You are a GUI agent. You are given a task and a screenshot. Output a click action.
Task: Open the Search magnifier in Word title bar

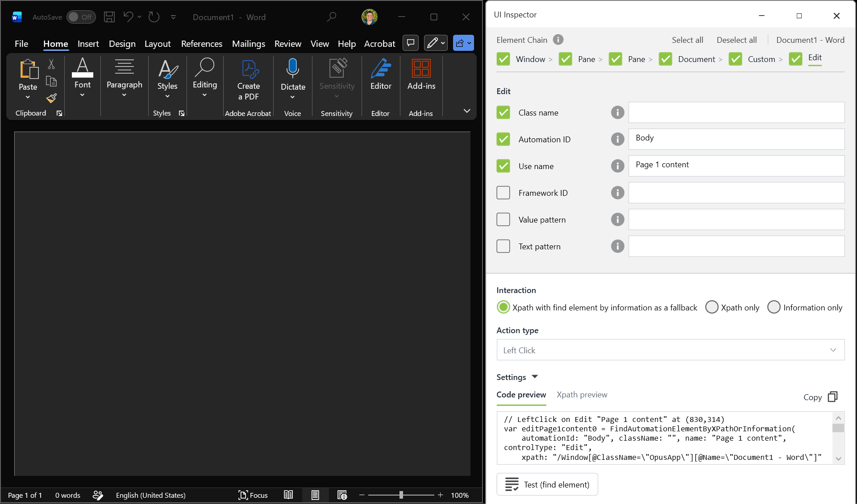tap(331, 17)
